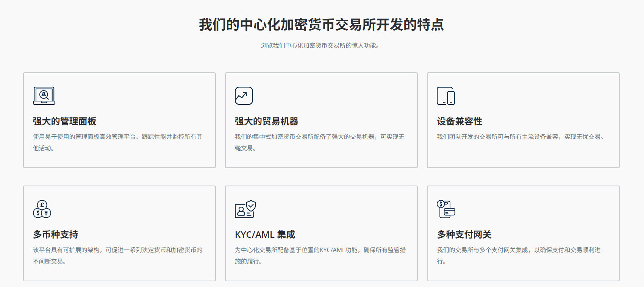This screenshot has width=644, height=287.
Task: Select the 强大的贸易机器 heading
Action: [266, 122]
